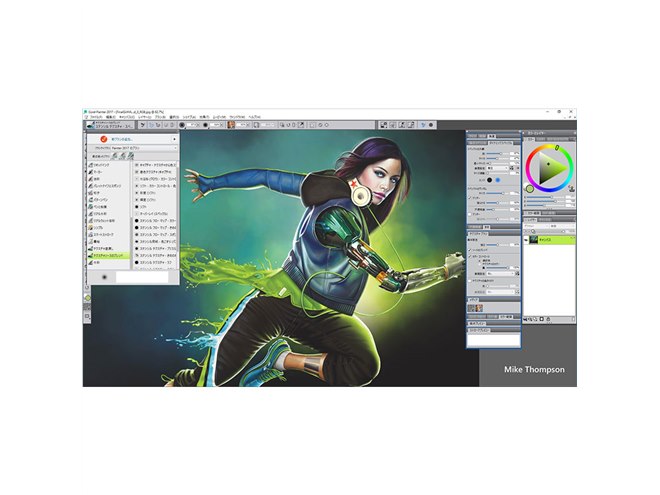Viewport: 660px width, 495px height.
Task: Click the black dab icon in second toolbar
Action: point(431,125)
